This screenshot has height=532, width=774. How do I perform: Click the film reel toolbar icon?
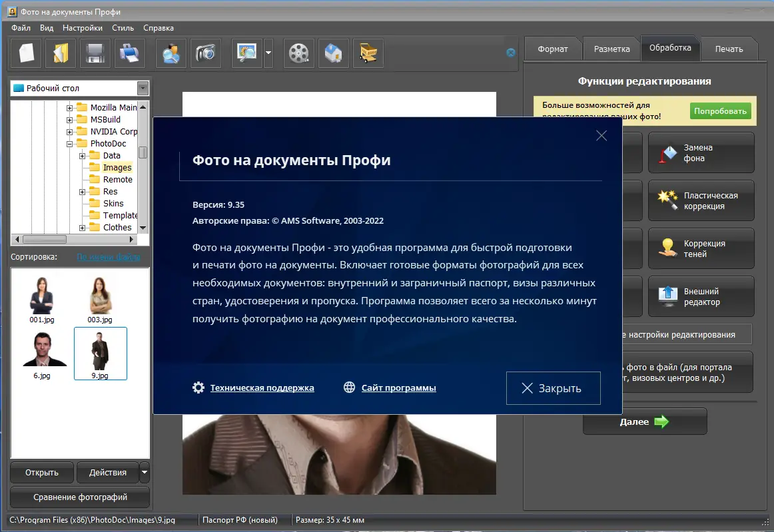tap(299, 53)
